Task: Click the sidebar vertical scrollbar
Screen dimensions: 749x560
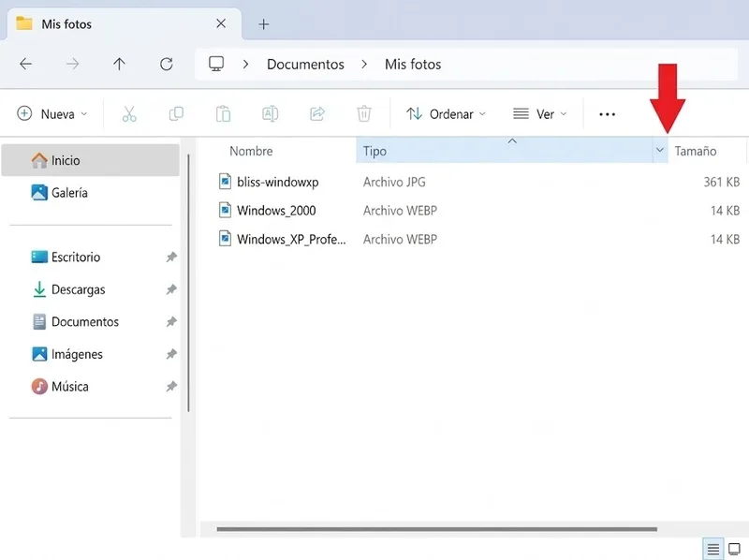Action: [x=189, y=283]
